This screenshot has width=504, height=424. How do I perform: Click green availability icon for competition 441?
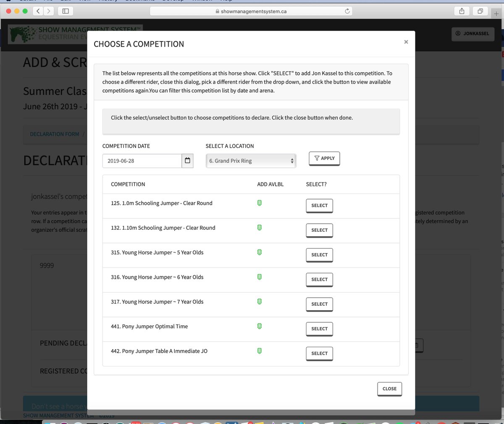tap(260, 326)
